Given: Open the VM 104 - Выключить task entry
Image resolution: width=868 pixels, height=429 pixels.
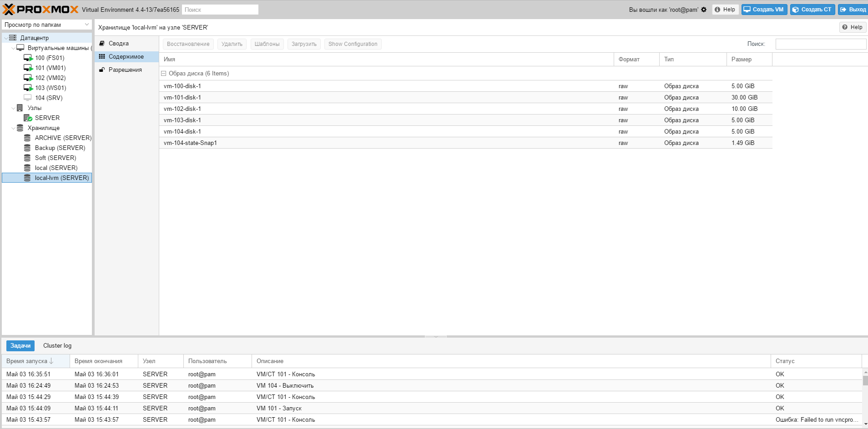Looking at the screenshot, I should (432, 385).
